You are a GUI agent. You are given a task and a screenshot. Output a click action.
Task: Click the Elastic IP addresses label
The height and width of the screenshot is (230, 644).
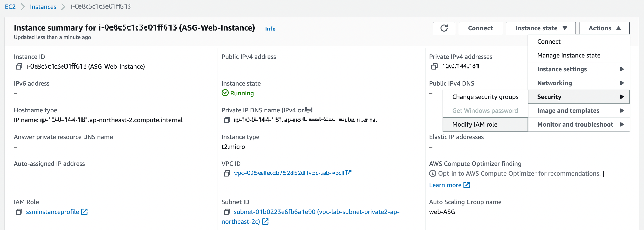[456, 137]
